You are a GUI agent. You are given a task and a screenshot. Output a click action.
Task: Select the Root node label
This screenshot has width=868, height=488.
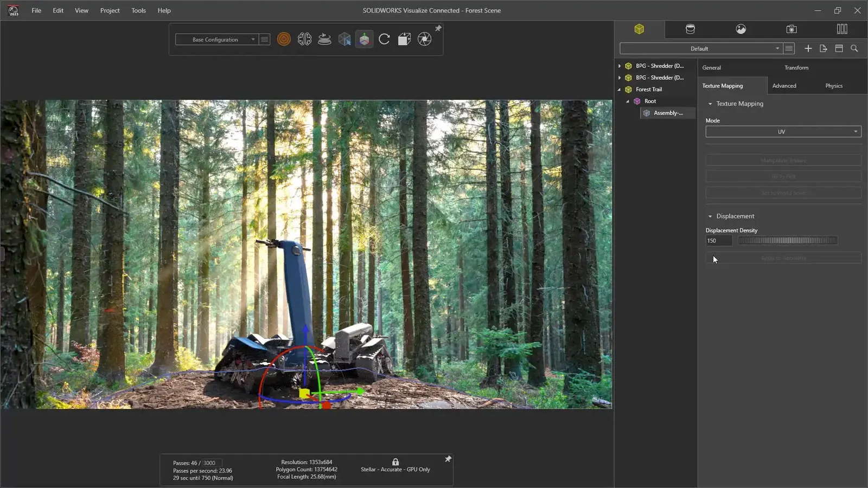click(x=650, y=101)
